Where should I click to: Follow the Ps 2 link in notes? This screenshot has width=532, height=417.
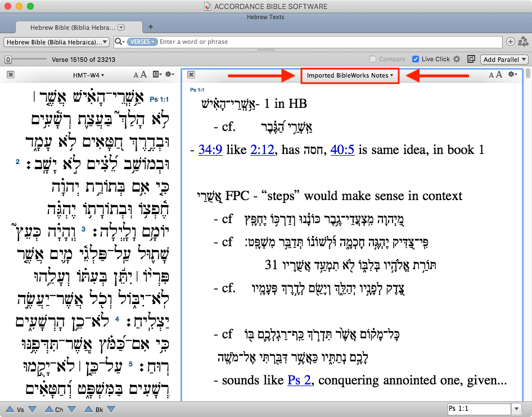point(299,380)
